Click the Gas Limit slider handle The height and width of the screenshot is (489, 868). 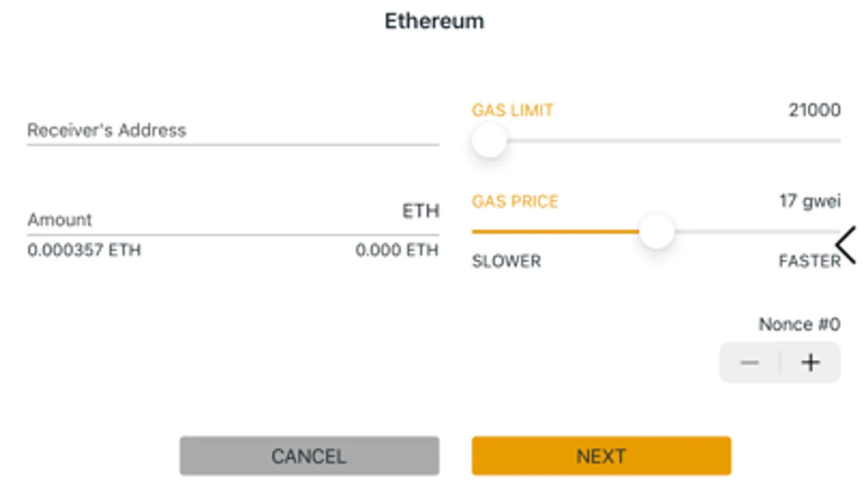[489, 140]
